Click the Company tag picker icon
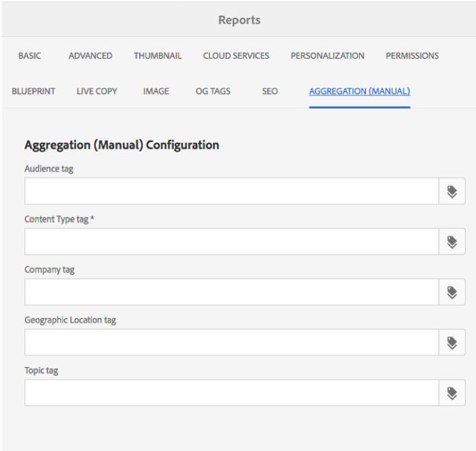Screen dimensions: 476x451 (451, 292)
